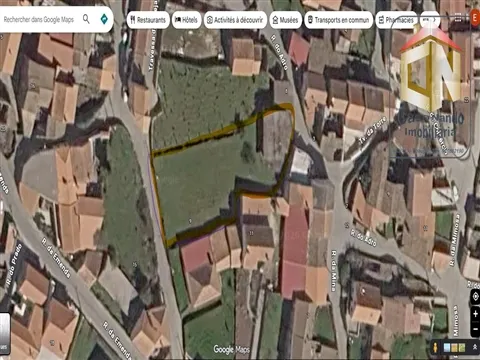Select the Pharmacies category chip
This screenshot has height=360, width=480.
[396, 20]
